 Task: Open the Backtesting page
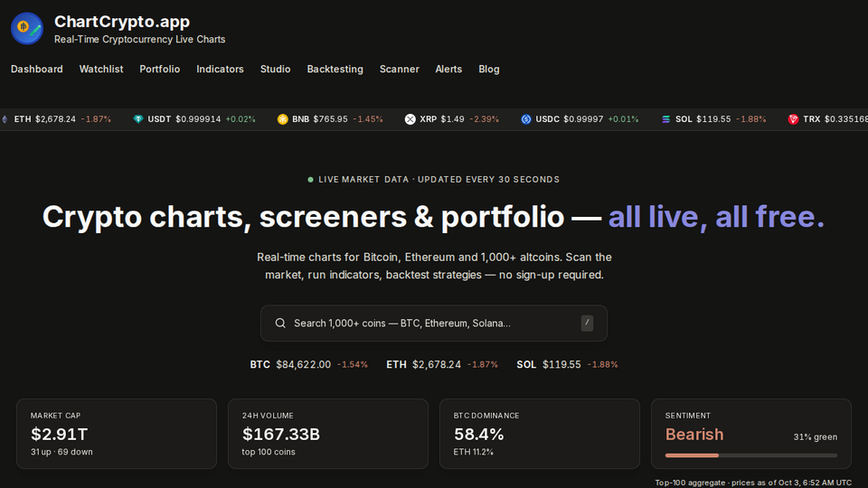(335, 70)
